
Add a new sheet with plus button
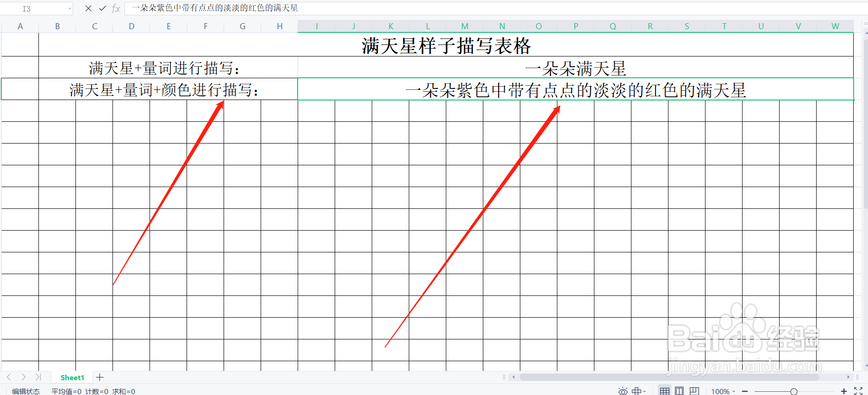(x=100, y=377)
